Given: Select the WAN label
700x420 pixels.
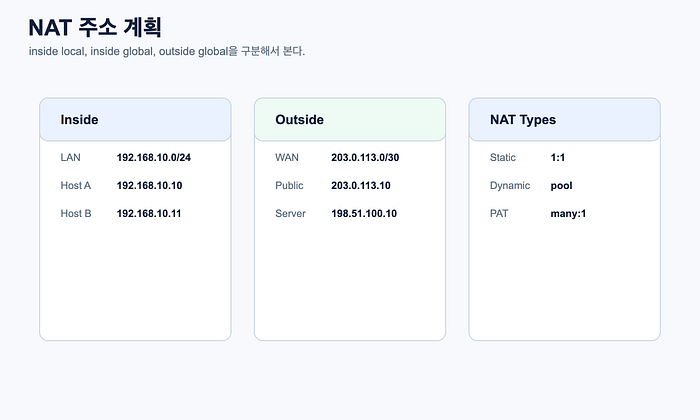Looking at the screenshot, I should [287, 158].
